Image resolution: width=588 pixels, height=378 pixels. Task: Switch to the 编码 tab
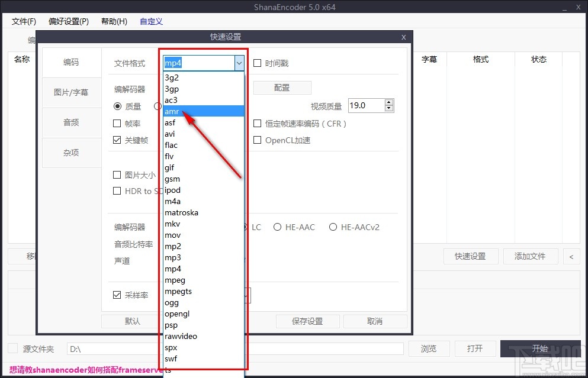point(71,62)
